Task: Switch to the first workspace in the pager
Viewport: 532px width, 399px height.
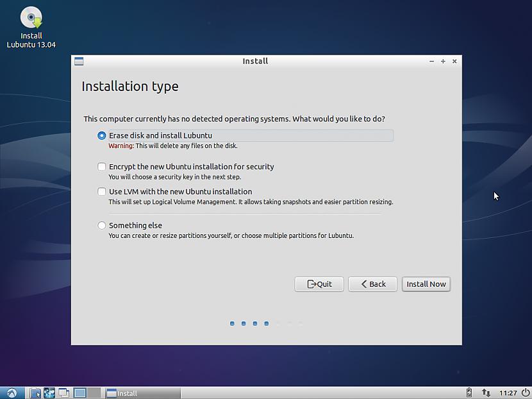Action: [x=79, y=393]
